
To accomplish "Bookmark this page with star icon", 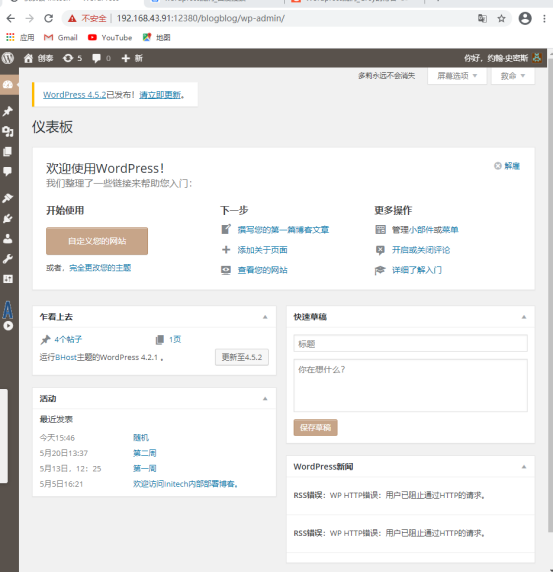I will pyautogui.click(x=502, y=18).
